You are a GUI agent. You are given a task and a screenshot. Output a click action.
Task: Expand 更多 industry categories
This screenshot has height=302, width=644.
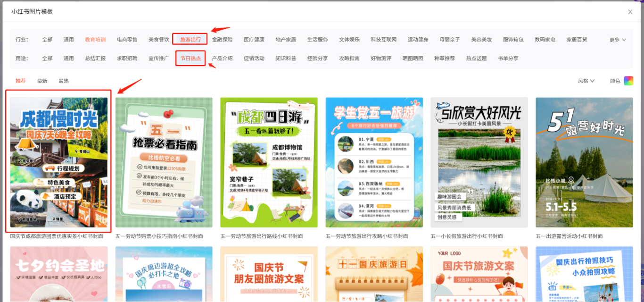(x=617, y=40)
